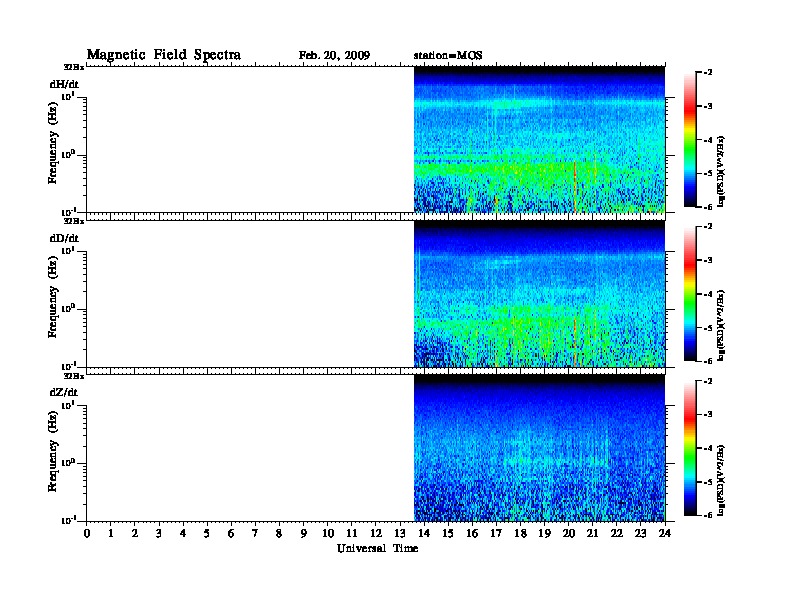The image size is (792, 612).
Task: Select the dZ/dt panel label
Action: [64, 392]
